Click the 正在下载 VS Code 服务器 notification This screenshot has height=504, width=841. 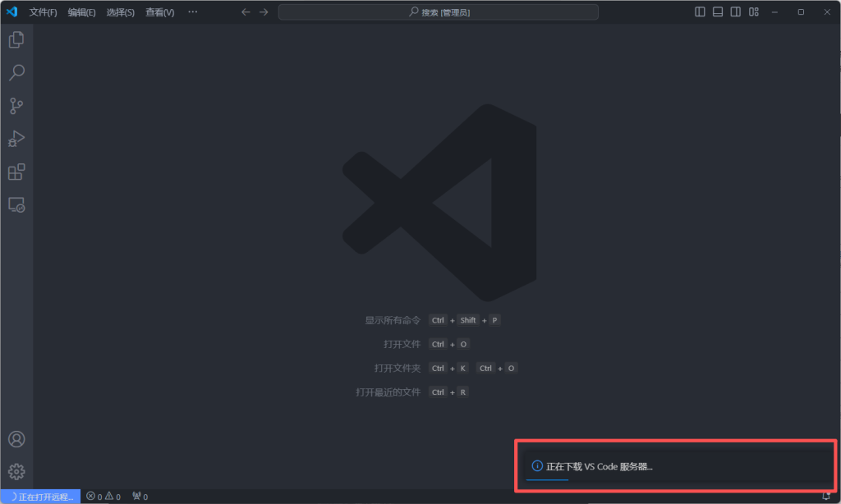tap(600, 466)
